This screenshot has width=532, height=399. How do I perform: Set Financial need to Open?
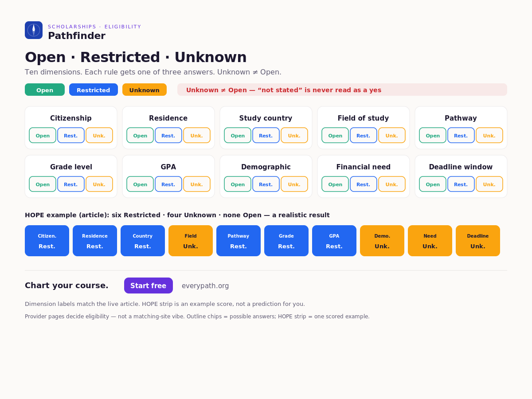coord(335,184)
